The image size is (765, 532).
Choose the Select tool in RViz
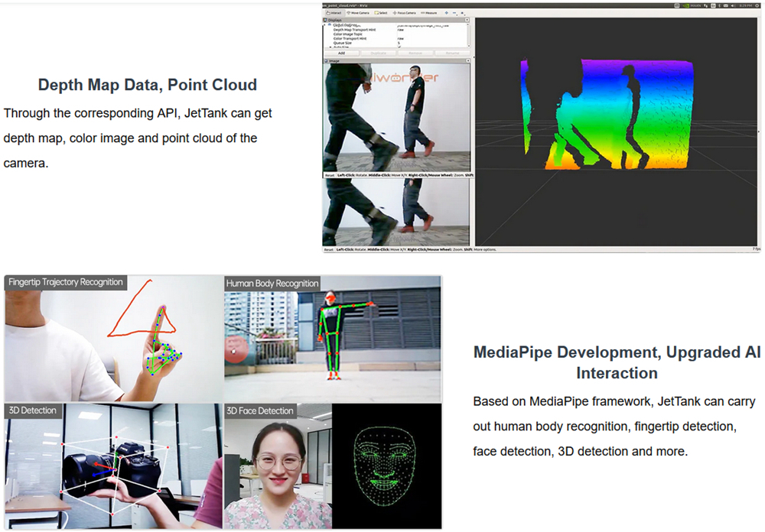(x=382, y=13)
